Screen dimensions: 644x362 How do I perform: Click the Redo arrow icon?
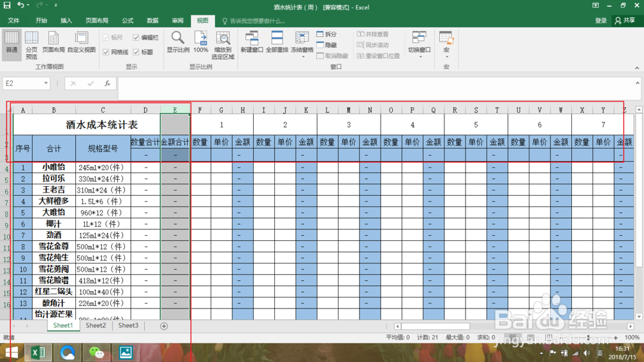click(39, 5)
